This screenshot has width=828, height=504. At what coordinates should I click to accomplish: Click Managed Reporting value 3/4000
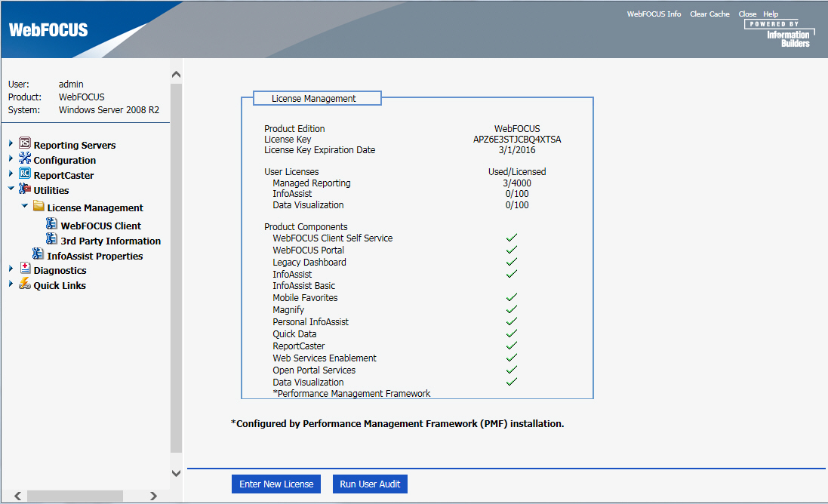tap(517, 183)
